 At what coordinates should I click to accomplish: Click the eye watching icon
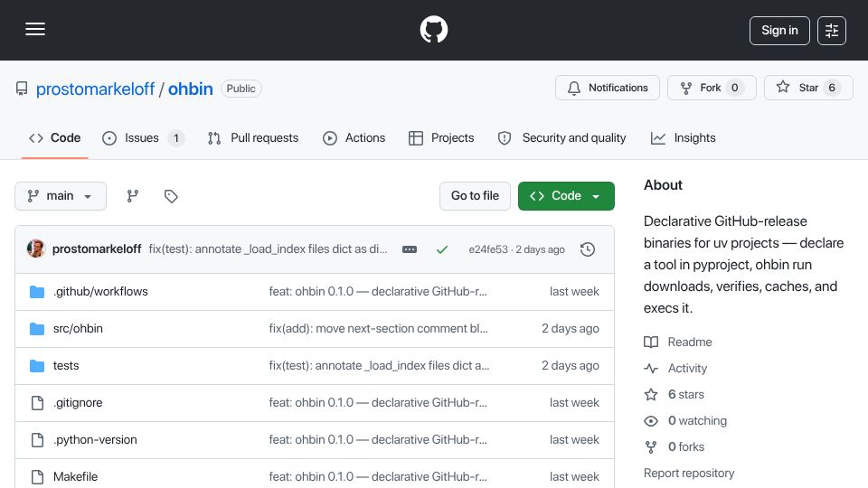click(651, 421)
